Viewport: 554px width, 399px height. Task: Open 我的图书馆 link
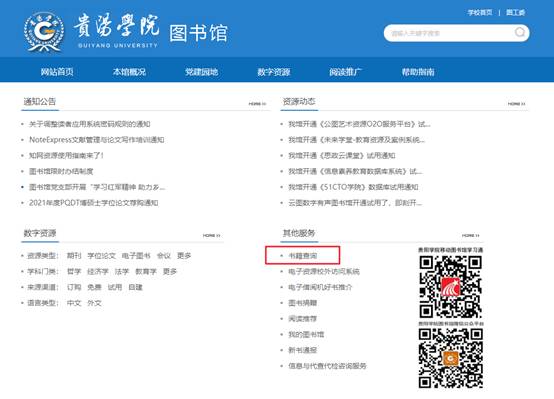point(306,335)
